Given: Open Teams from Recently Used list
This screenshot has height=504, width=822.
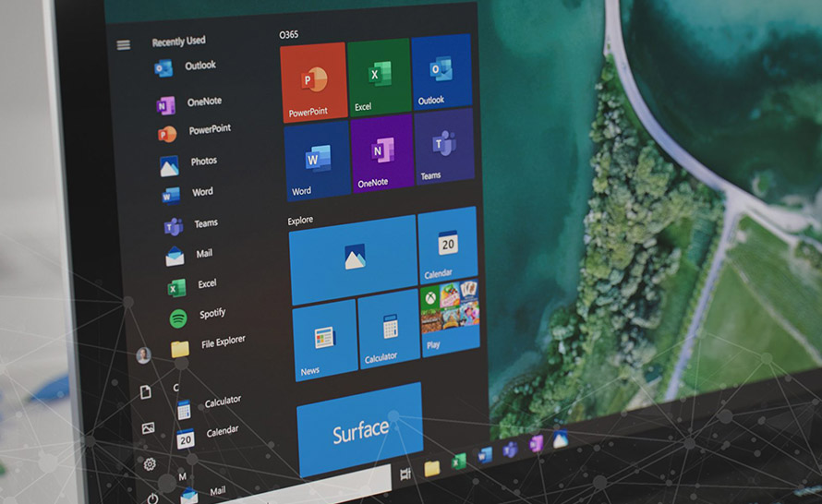Looking at the screenshot, I should coord(191,225).
